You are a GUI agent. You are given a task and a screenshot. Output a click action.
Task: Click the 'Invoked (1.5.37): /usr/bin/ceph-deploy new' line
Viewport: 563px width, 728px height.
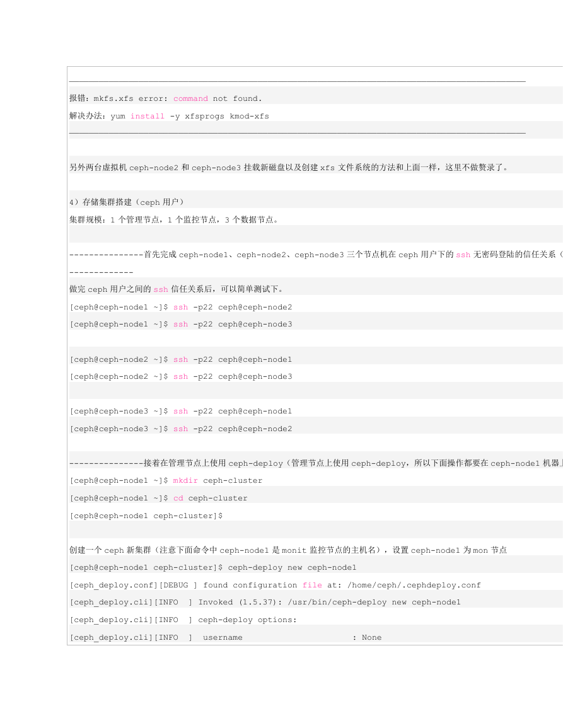point(265,602)
